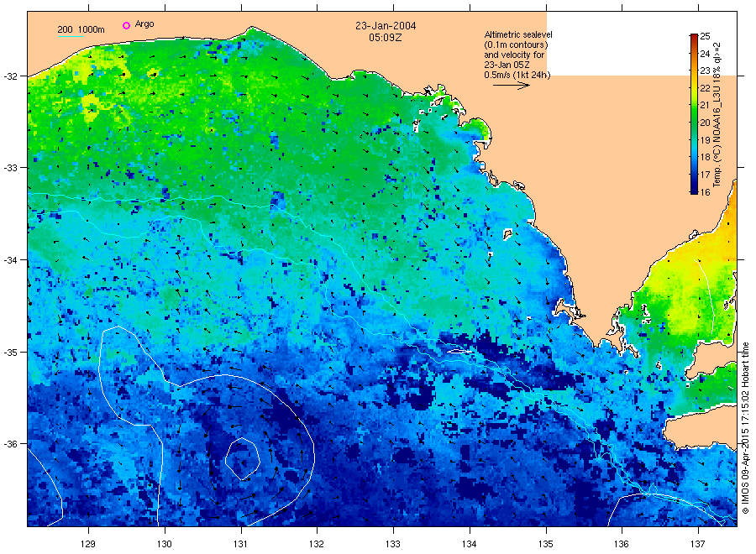The width and height of the screenshot is (756, 554).
Task: Click longitude axis label '136'
Action: [622, 544]
